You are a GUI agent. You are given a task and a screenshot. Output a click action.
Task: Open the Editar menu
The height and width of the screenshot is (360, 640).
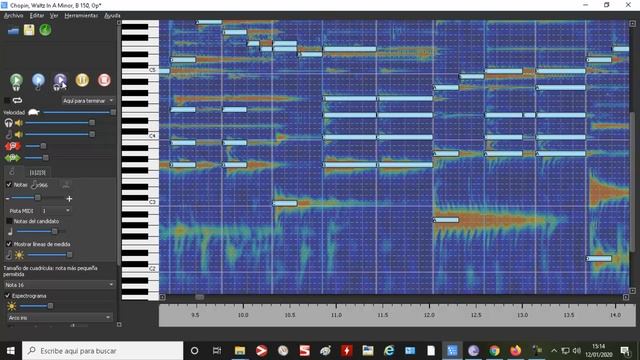pos(37,16)
